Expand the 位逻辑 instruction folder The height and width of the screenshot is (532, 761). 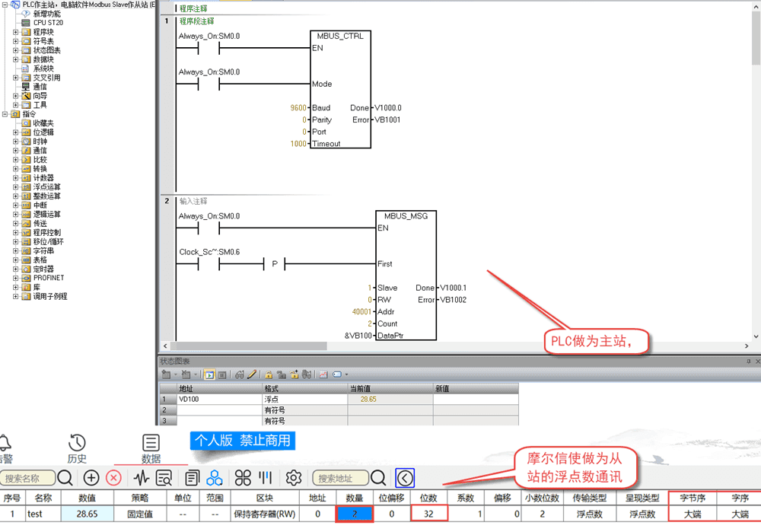coord(16,132)
